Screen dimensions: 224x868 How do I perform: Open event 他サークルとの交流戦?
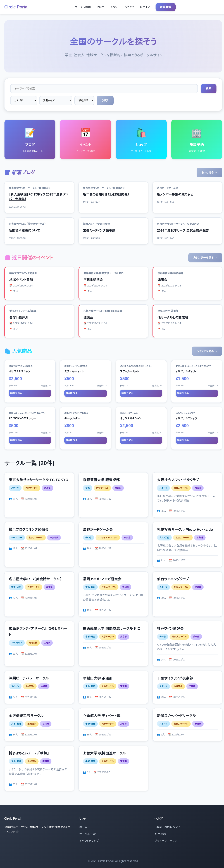pyautogui.click(x=173, y=317)
